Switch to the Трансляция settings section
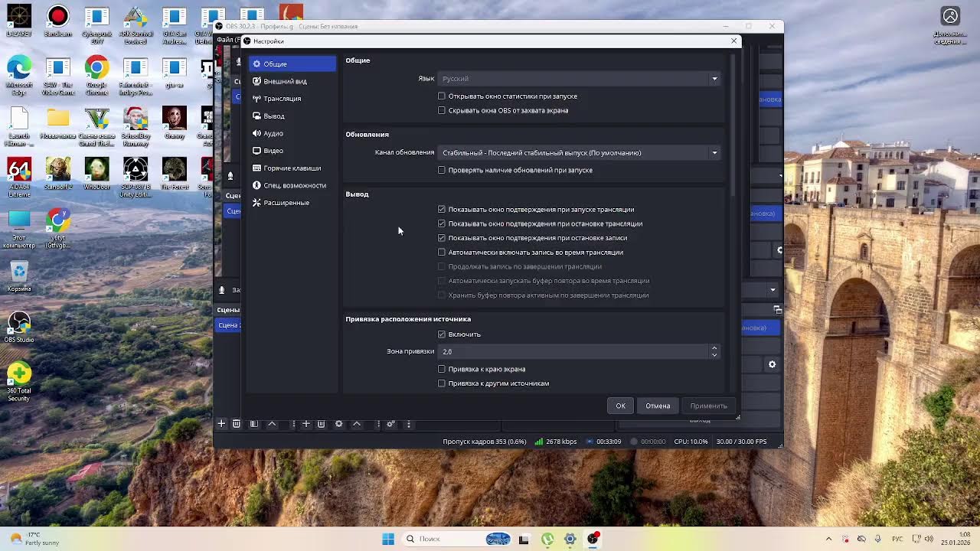 (x=292, y=99)
